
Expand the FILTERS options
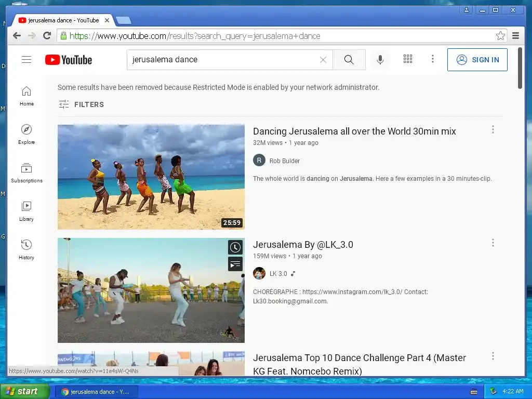pos(82,104)
